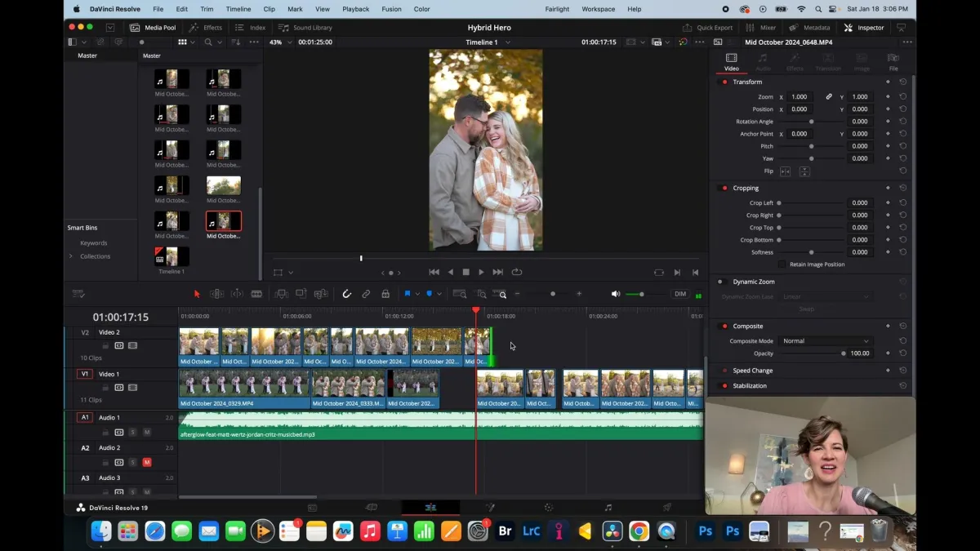Expand the Dynamic Zoom section
Viewport: 980px width, 551px height.
click(x=754, y=282)
